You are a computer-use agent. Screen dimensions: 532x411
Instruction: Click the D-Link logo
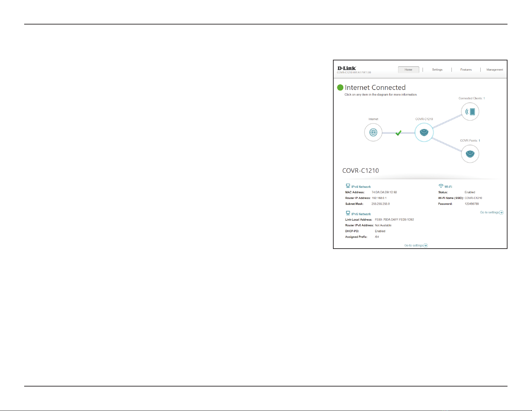click(x=347, y=68)
